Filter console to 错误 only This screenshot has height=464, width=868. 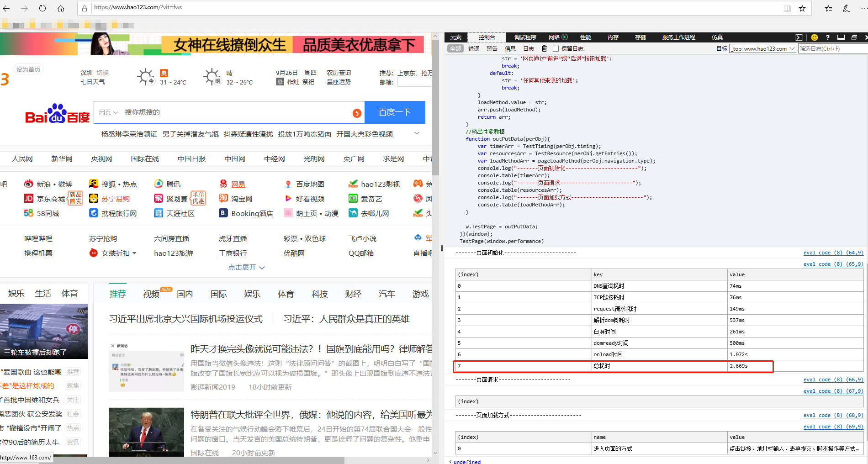474,48
